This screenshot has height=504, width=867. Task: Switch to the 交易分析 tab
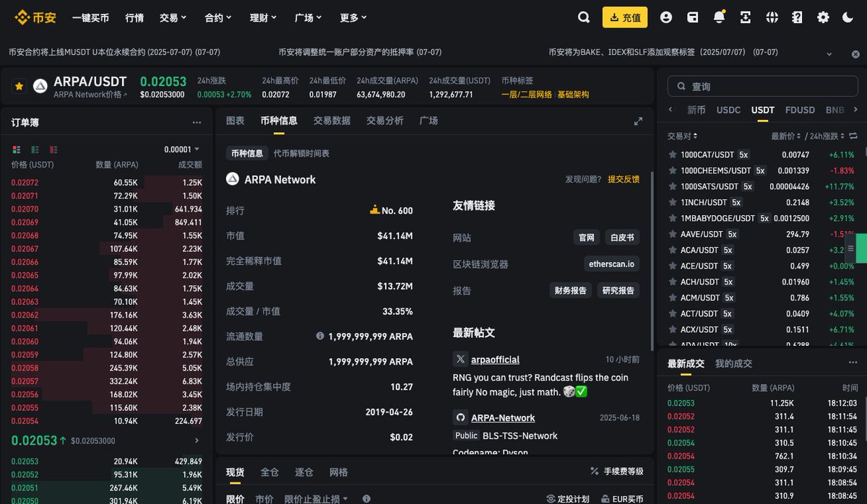pos(385,121)
